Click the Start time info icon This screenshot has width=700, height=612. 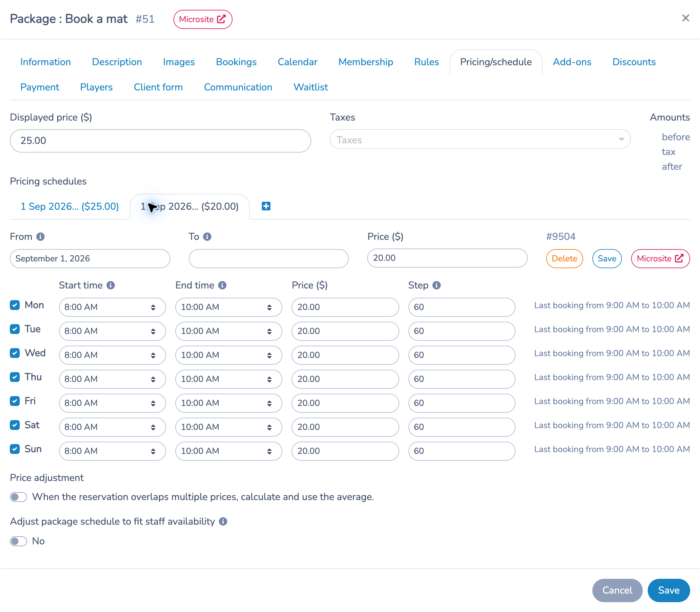point(111,285)
